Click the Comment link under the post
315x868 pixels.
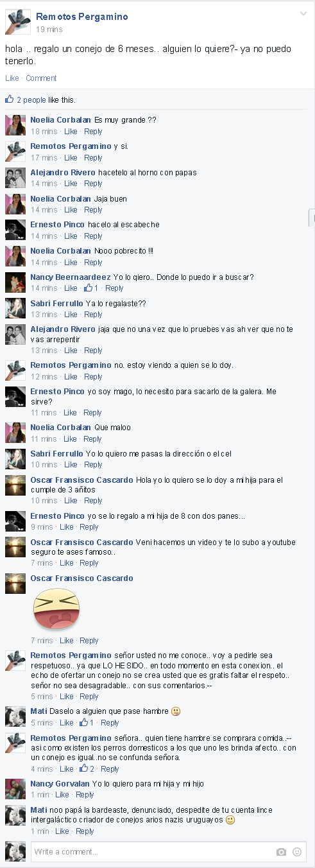click(42, 78)
